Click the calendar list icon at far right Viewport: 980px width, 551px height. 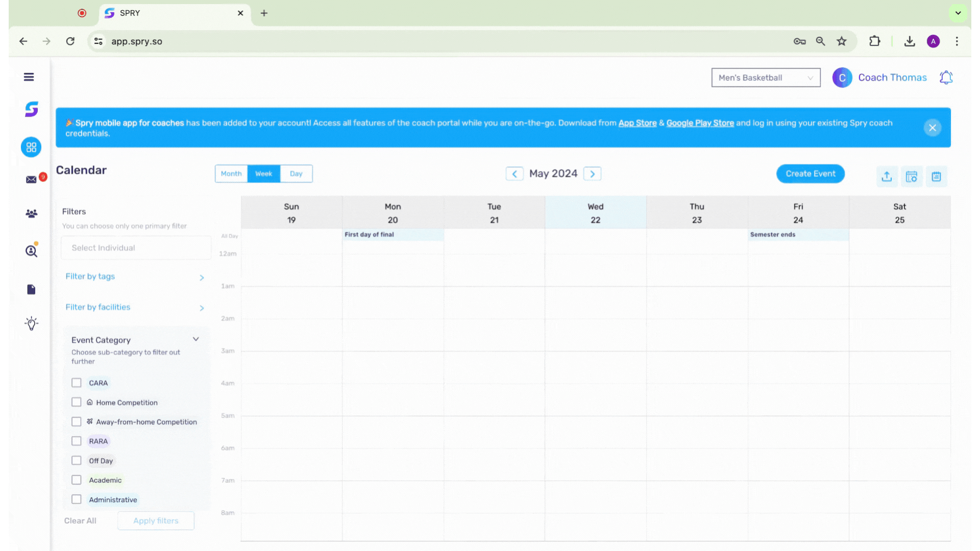tap(936, 177)
